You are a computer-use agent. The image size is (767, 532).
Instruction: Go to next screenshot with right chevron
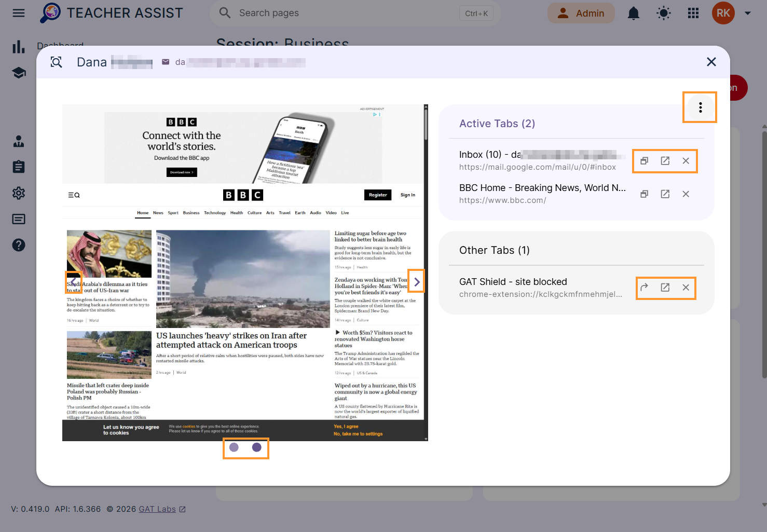pos(416,282)
